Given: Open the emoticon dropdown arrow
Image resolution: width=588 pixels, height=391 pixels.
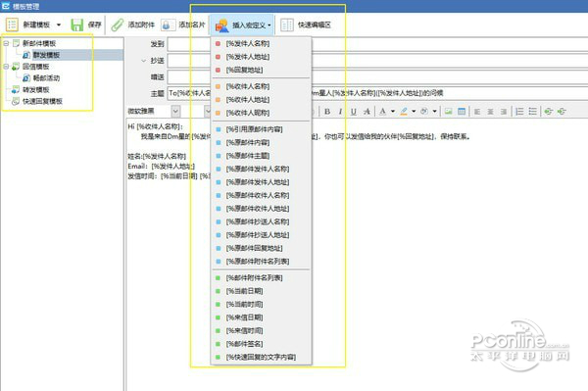Looking at the screenshot, I should point(434,112).
